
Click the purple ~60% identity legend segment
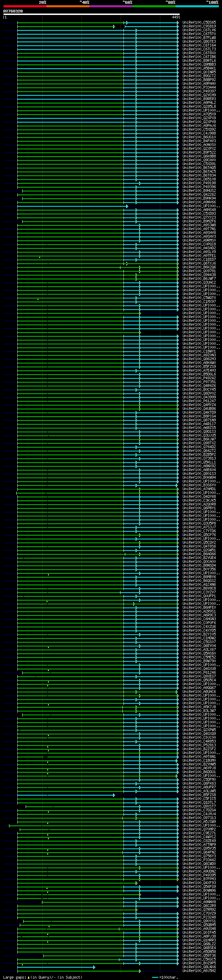[x=111, y=6]
